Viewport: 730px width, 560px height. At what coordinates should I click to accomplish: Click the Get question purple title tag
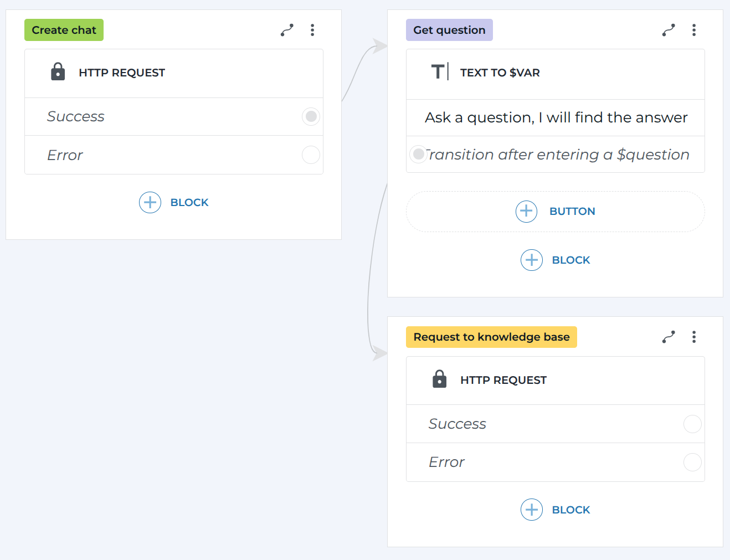point(449,30)
